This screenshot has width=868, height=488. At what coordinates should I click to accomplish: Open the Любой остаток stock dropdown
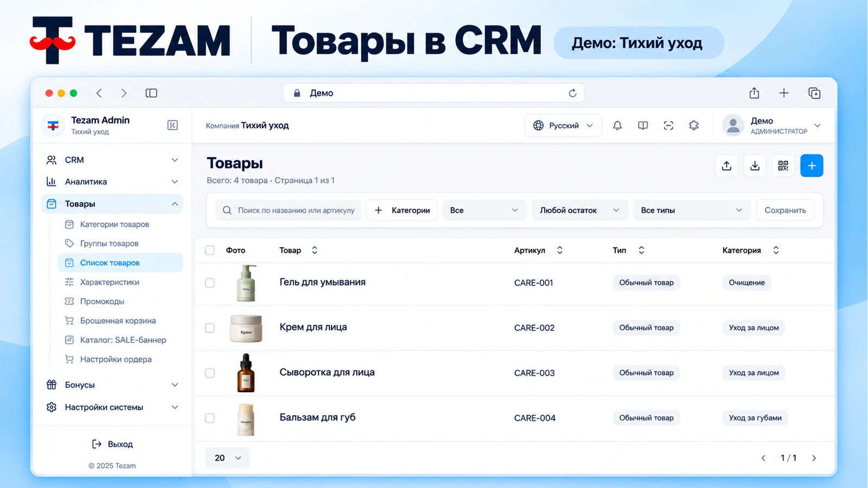point(579,210)
